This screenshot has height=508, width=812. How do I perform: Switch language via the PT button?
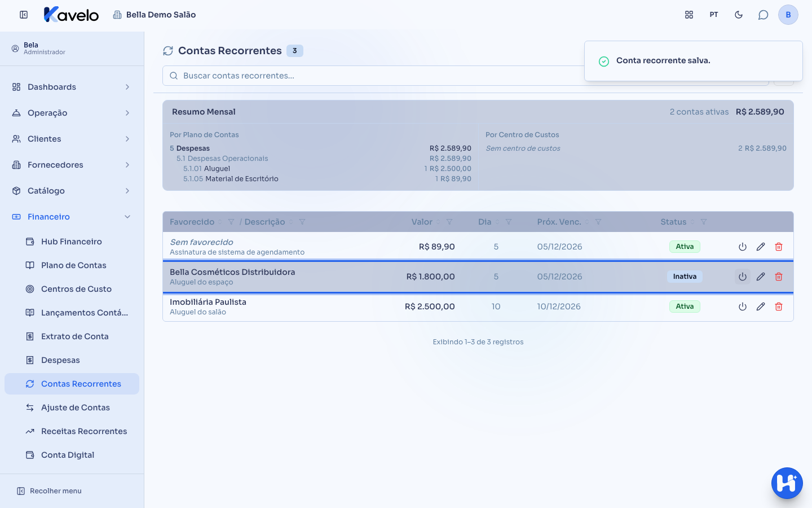[x=714, y=15]
